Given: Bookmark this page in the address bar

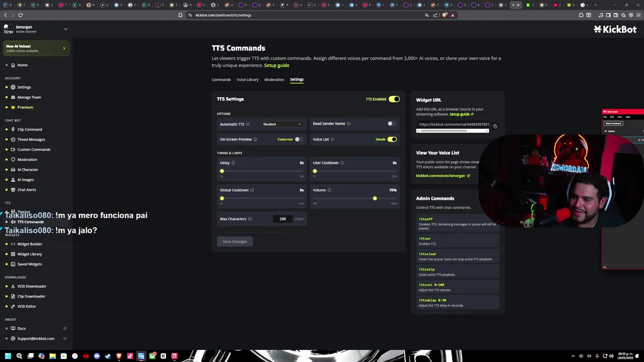Looking at the screenshot, I should (180, 15).
